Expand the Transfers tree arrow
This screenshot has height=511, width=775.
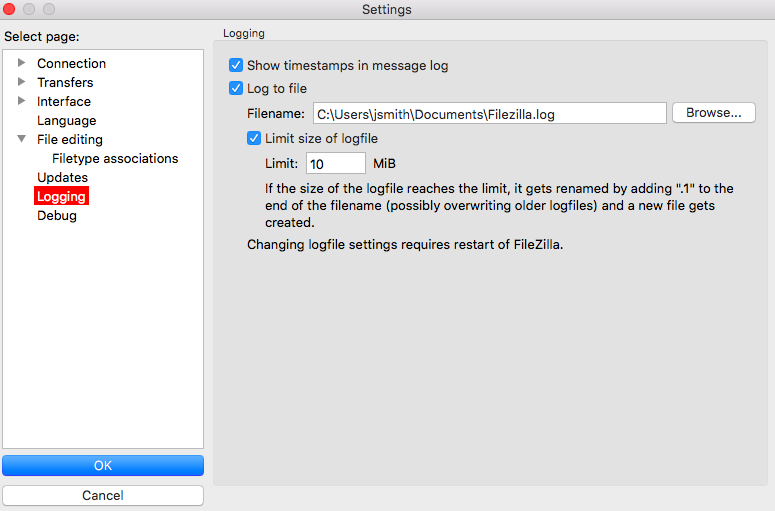[x=21, y=82]
